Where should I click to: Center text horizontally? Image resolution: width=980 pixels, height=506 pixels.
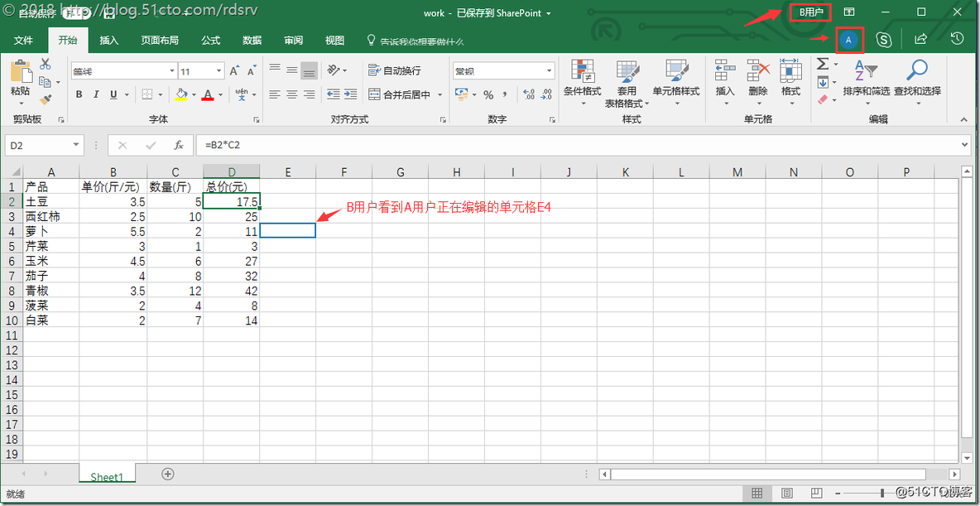point(292,94)
